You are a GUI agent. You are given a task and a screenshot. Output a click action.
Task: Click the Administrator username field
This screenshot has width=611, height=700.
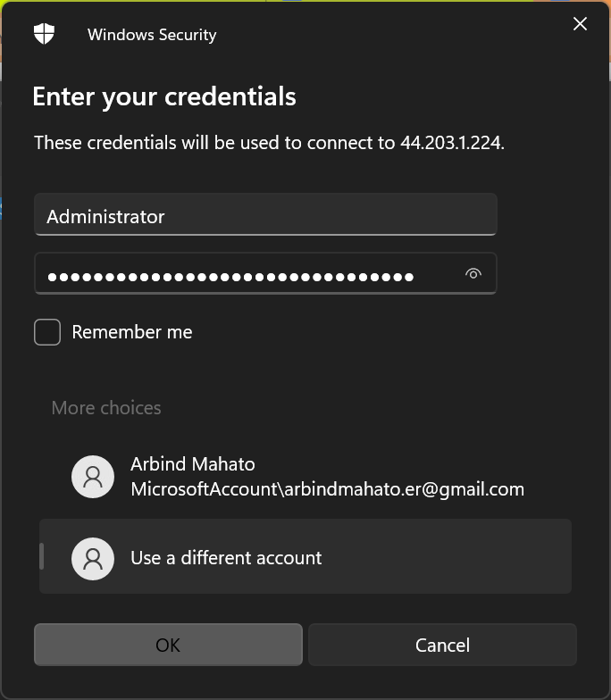pyautogui.click(x=265, y=214)
